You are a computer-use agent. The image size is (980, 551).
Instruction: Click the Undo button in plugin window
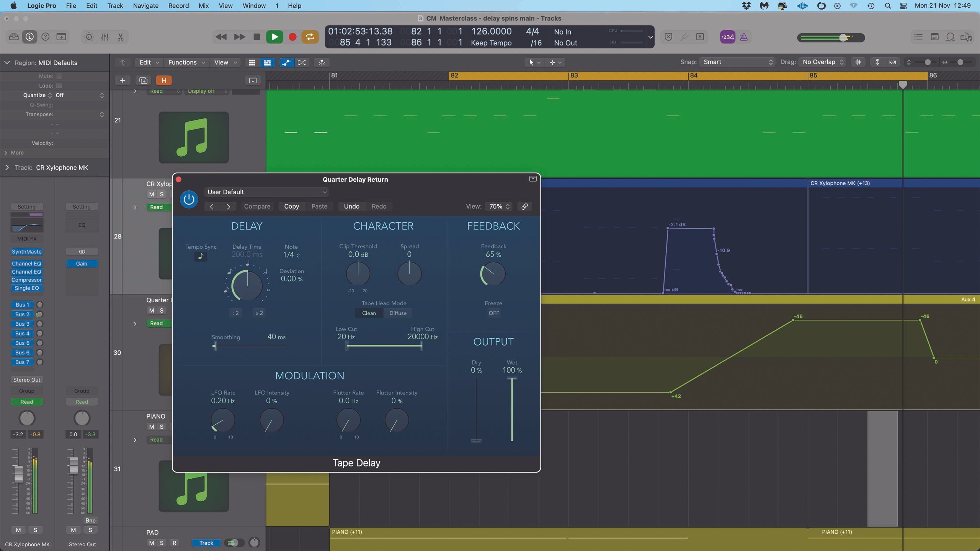tap(351, 207)
